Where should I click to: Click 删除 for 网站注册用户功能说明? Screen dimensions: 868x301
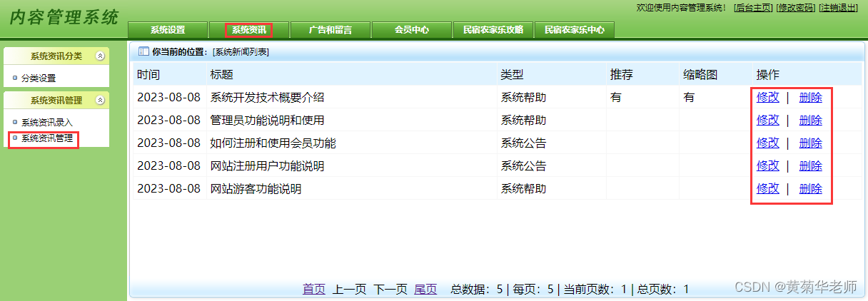[x=811, y=165]
